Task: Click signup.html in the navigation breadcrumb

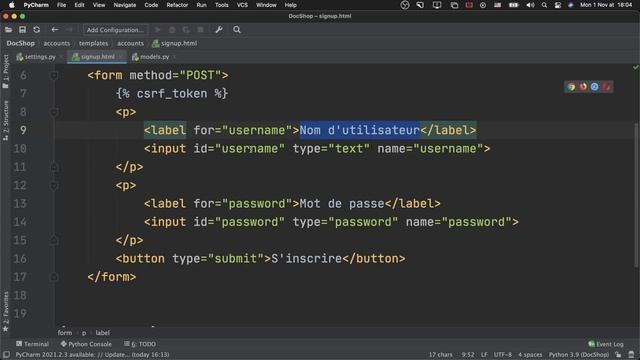Action: click(175, 43)
